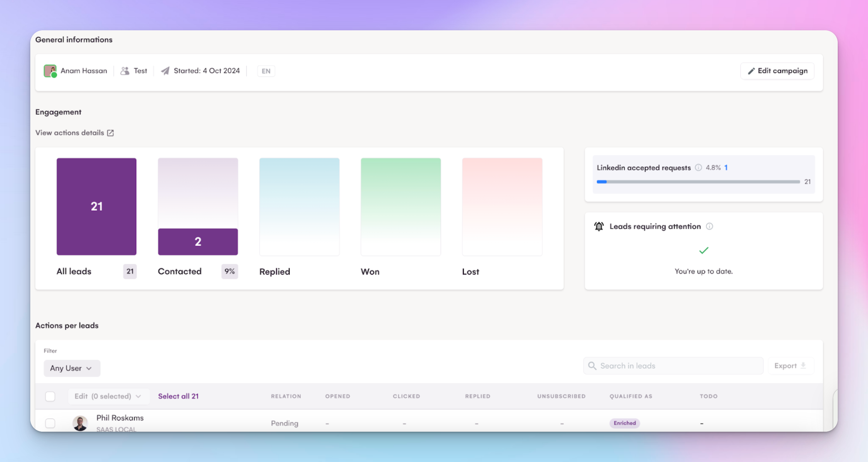Click the Search in leads field
This screenshot has width=868, height=462.
pos(677,366)
